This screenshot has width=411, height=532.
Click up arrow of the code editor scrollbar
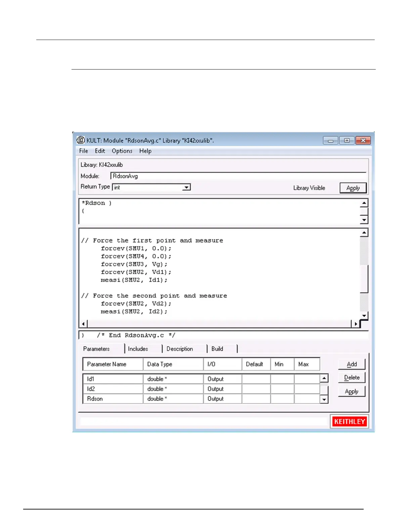[364, 233]
